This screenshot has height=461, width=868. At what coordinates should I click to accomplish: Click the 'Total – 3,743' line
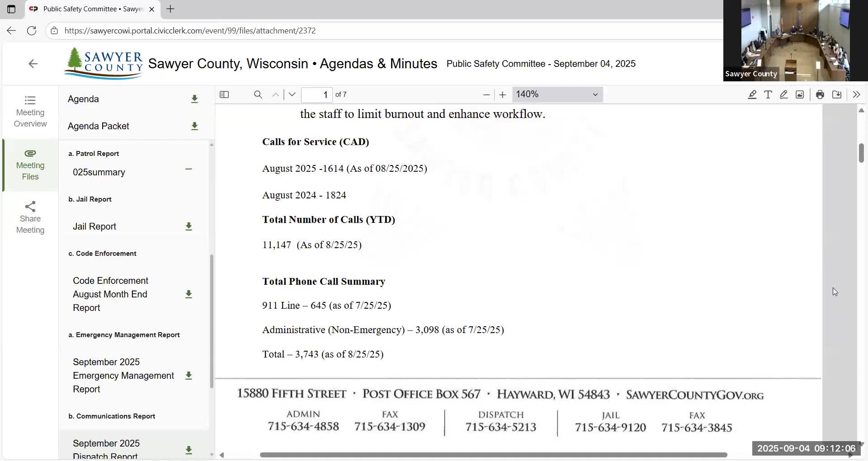point(323,354)
